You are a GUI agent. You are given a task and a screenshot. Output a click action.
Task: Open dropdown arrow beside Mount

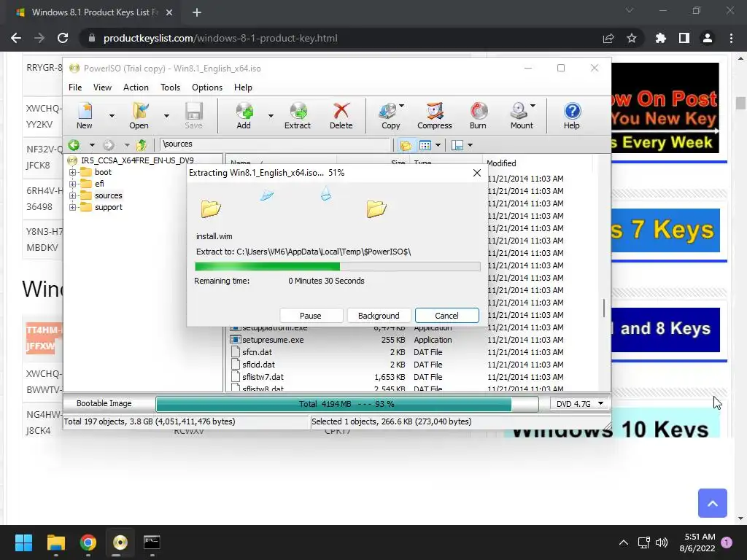(533, 106)
